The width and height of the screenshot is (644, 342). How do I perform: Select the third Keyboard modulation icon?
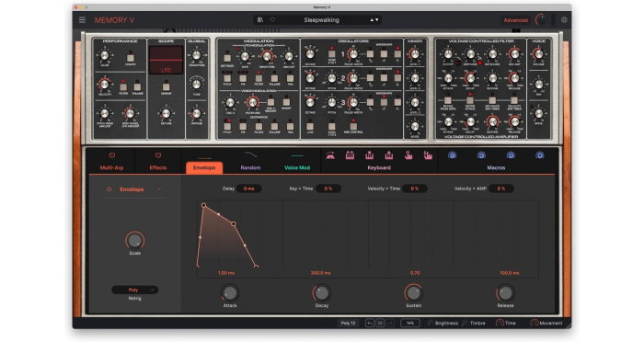point(369,155)
